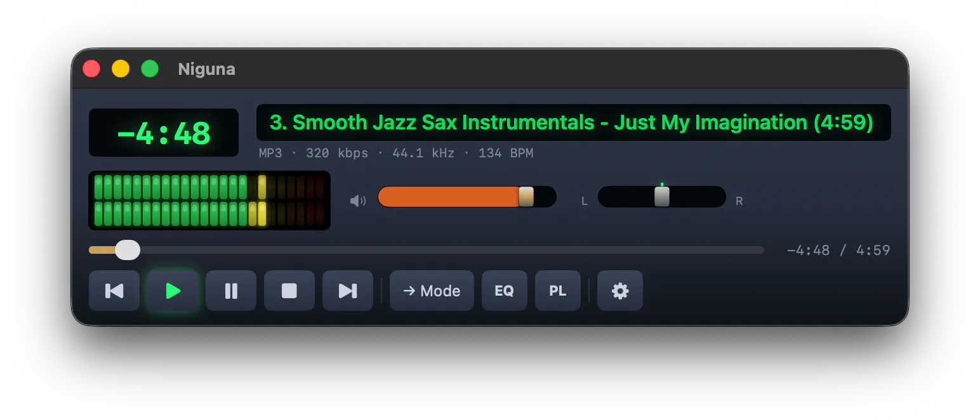Change the playback Mode
Viewport: 980px width, 420px height.
pos(432,291)
